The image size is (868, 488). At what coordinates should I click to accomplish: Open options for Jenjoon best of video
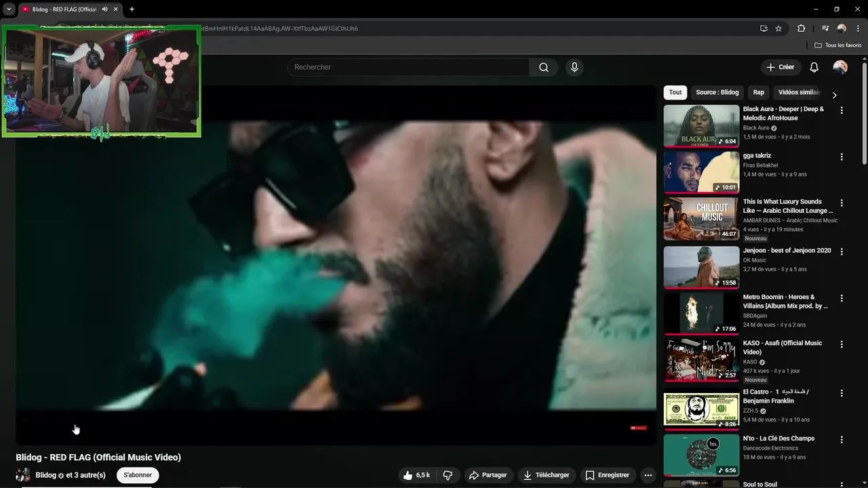click(842, 251)
